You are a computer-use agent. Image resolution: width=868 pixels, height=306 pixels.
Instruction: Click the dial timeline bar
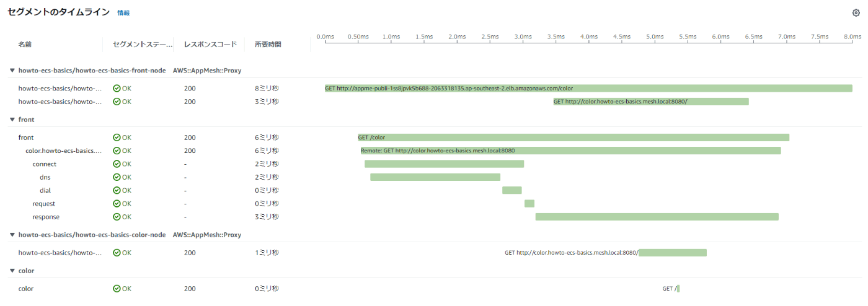coord(511,191)
